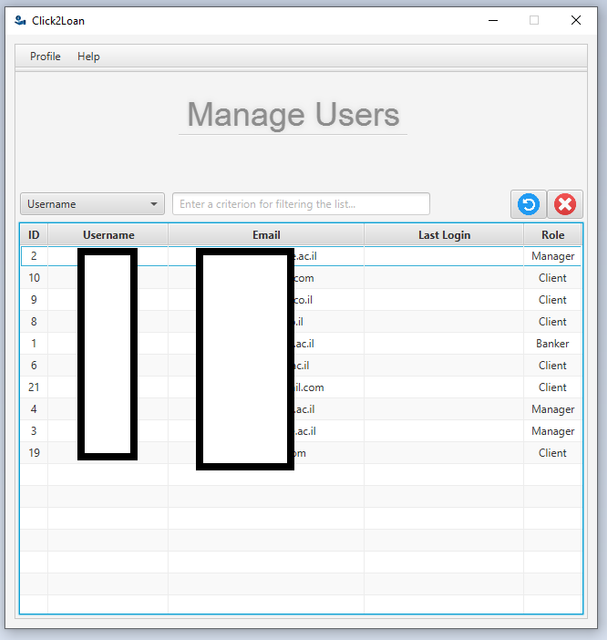Sort by the Username column header
Screen dimensions: 607x640
(108, 235)
